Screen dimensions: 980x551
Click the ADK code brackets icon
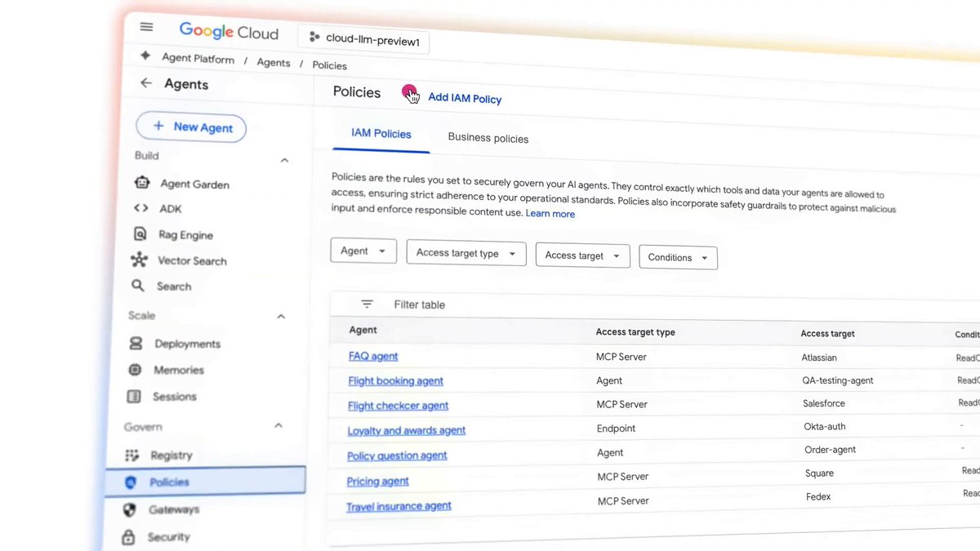point(140,208)
